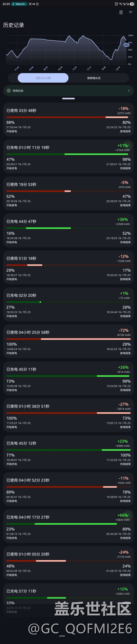Expand the 空闲日志 chevron arrow
The image size is (137, 644).
point(129,91)
